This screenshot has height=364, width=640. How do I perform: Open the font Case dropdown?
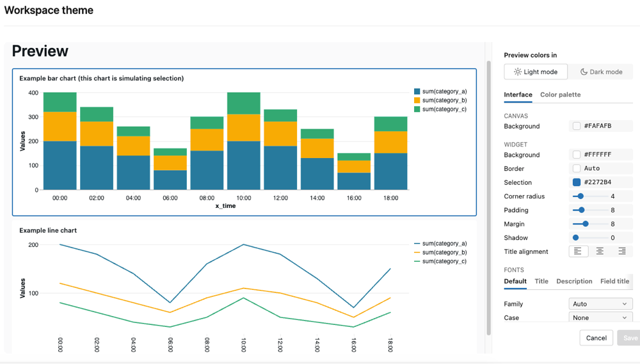tap(600, 317)
